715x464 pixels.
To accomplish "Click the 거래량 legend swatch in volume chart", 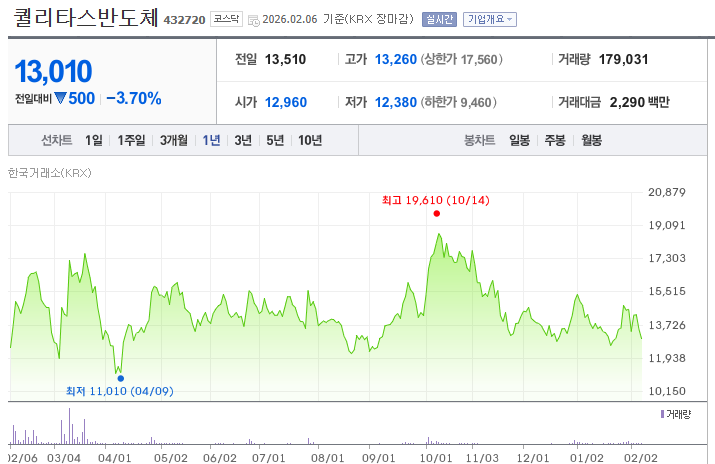I will (662, 414).
